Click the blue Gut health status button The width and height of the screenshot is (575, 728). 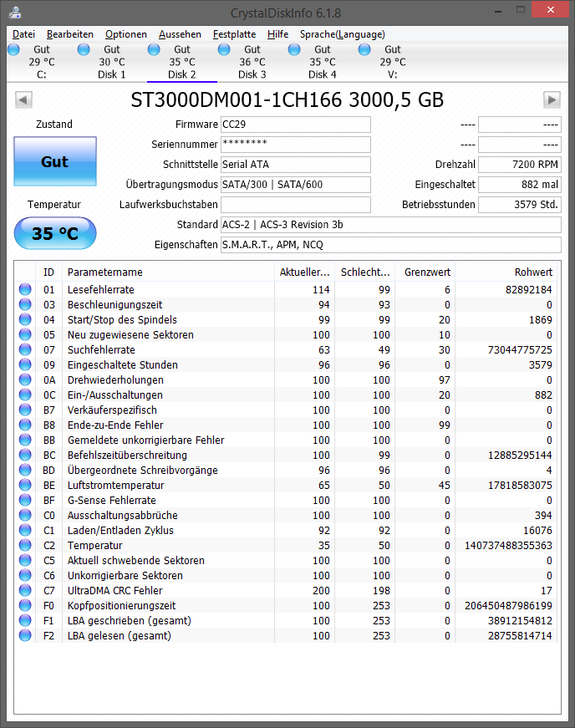click(x=55, y=161)
